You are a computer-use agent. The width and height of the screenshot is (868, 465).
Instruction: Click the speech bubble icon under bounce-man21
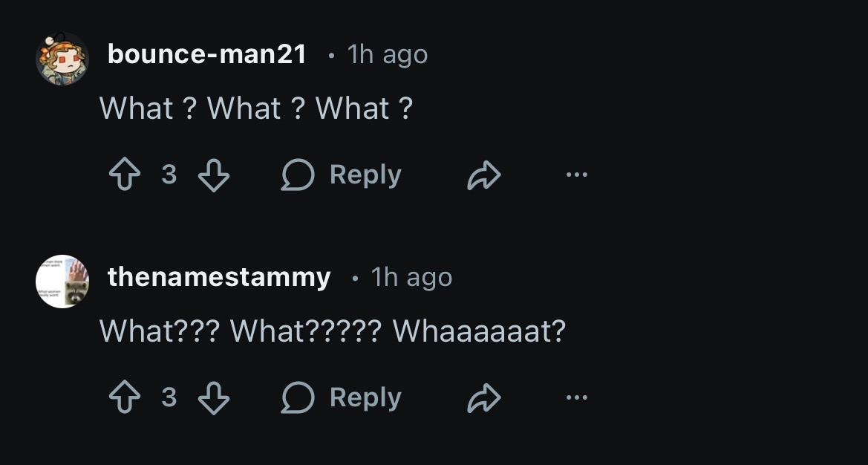[297, 175]
